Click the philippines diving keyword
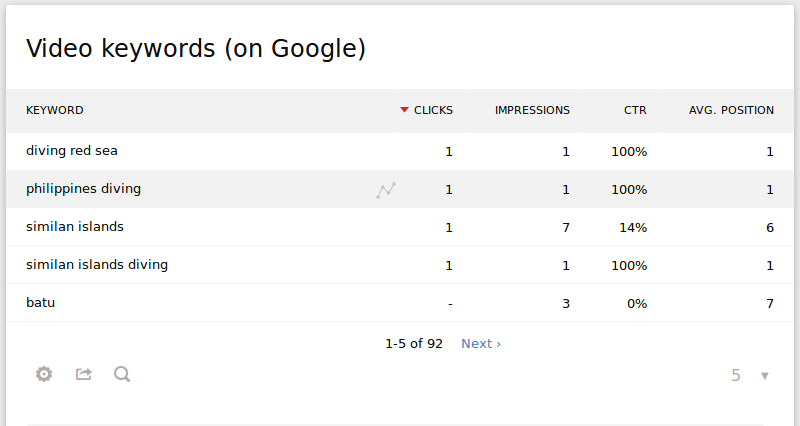The height and width of the screenshot is (426, 800). [83, 189]
